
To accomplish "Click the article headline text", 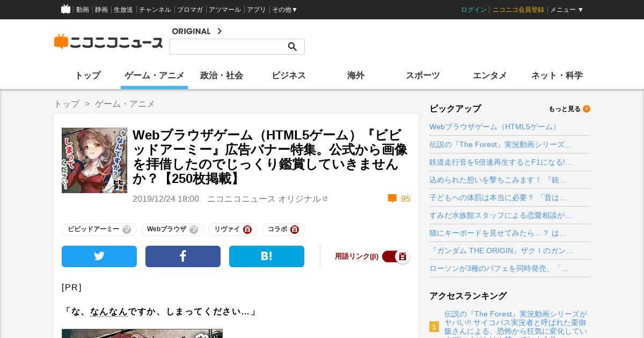I will pos(270,157).
